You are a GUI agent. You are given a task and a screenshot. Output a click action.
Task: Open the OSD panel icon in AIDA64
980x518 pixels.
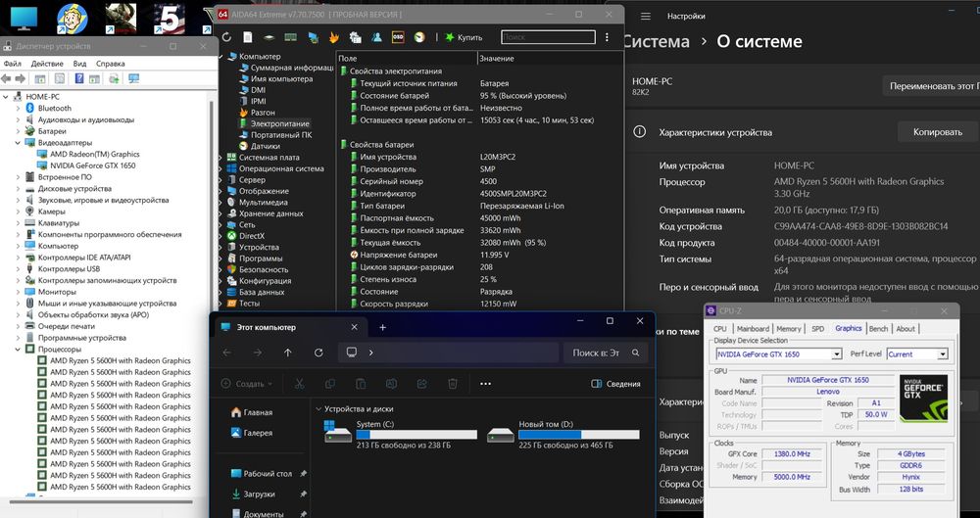click(398, 37)
